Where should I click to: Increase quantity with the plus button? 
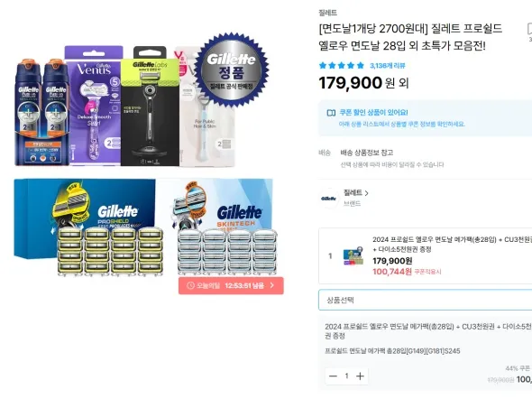[361, 376]
